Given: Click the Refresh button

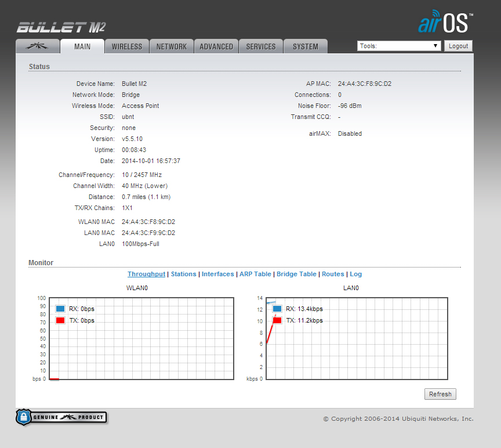Looking at the screenshot, I should tap(440, 394).
